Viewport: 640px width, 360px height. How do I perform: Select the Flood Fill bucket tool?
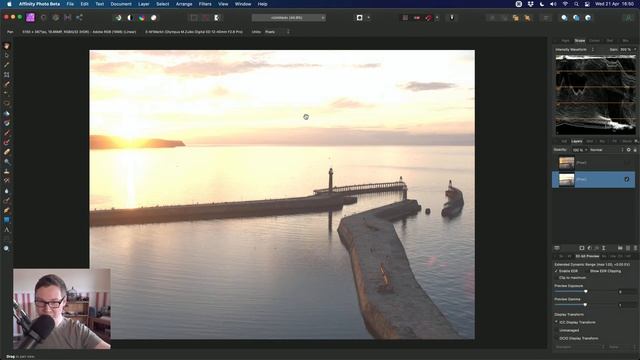[x=7, y=113]
